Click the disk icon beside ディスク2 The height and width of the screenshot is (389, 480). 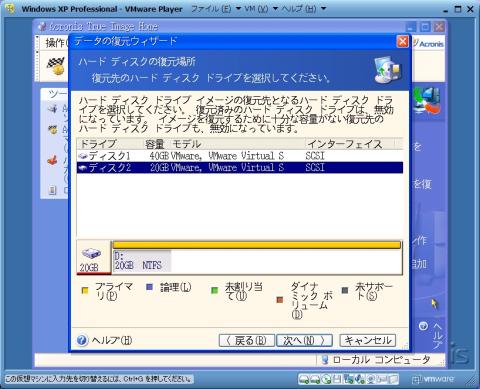(x=83, y=168)
